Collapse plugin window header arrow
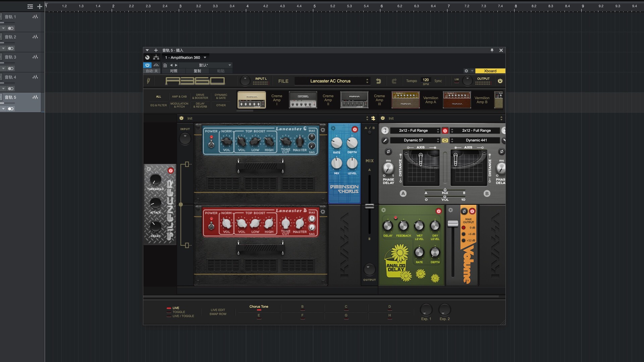 pos(147,50)
